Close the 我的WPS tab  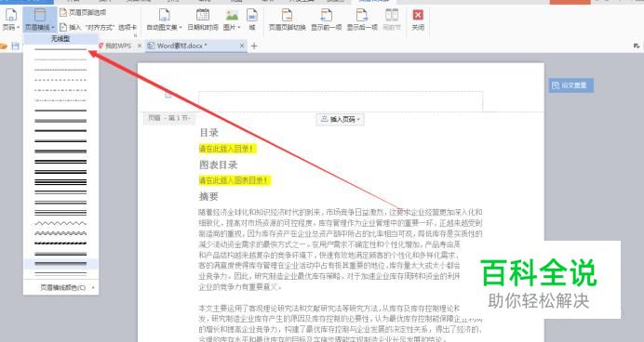tap(140, 46)
